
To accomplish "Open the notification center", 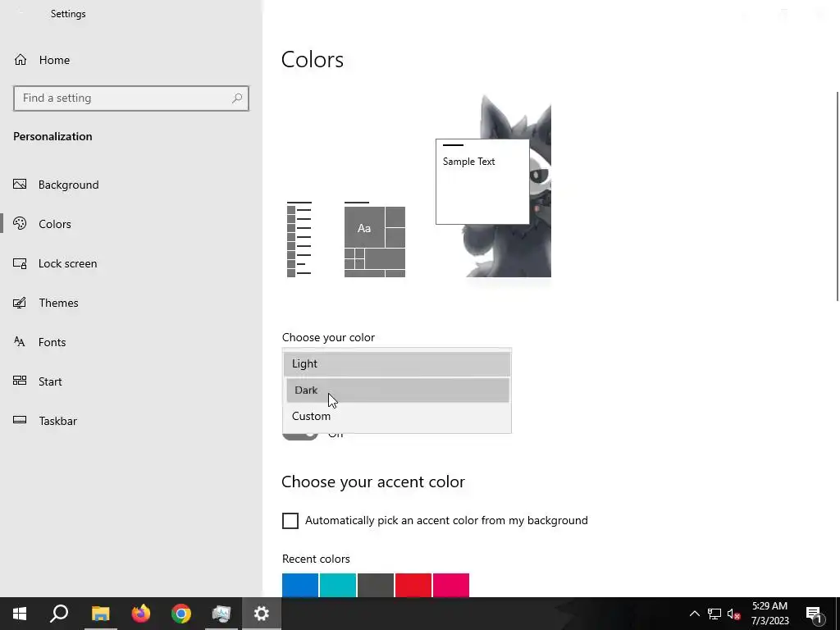I will click(814, 614).
